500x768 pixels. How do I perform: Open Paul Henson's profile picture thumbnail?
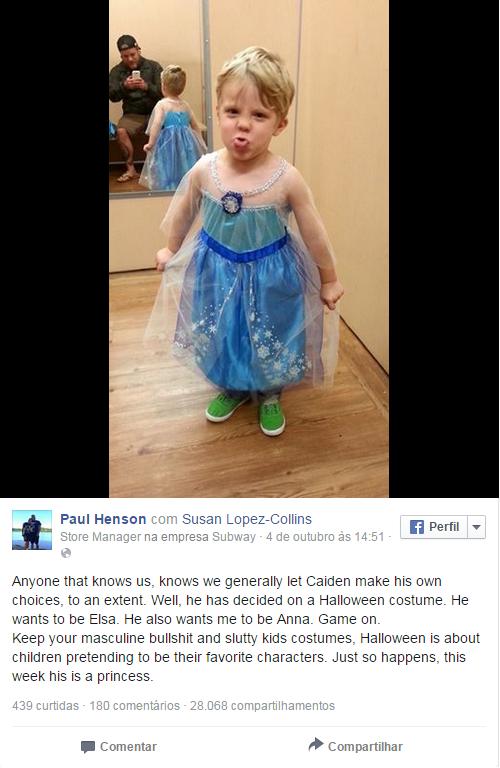[32, 530]
